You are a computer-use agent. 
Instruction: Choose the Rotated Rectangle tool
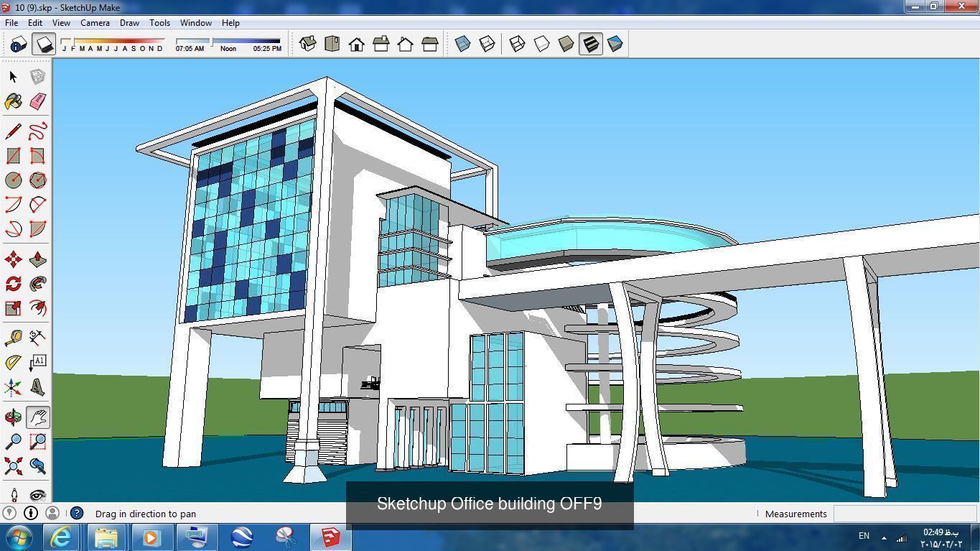coord(37,156)
